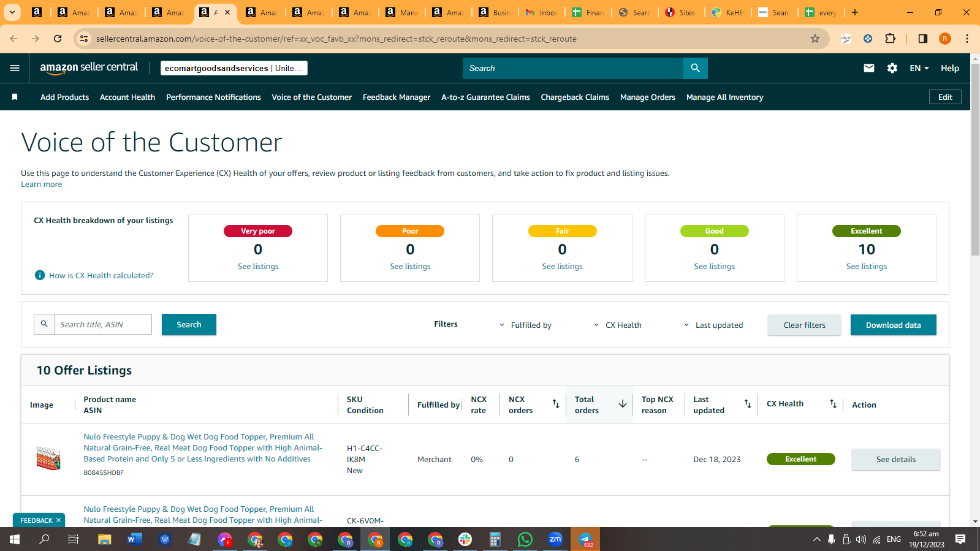The height and width of the screenshot is (551, 980).
Task: Open a new browser tab
Action: pos(855,12)
